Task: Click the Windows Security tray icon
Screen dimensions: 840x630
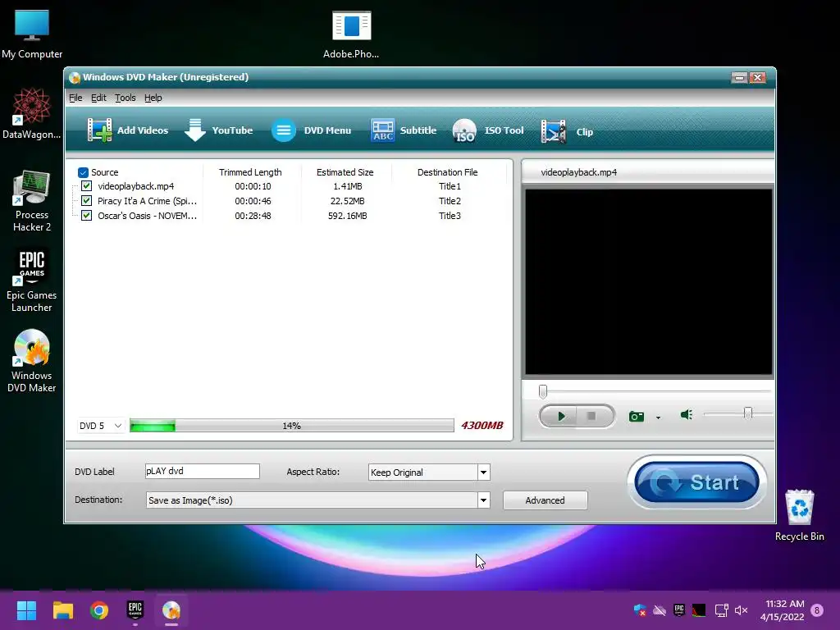Action: pos(640,610)
